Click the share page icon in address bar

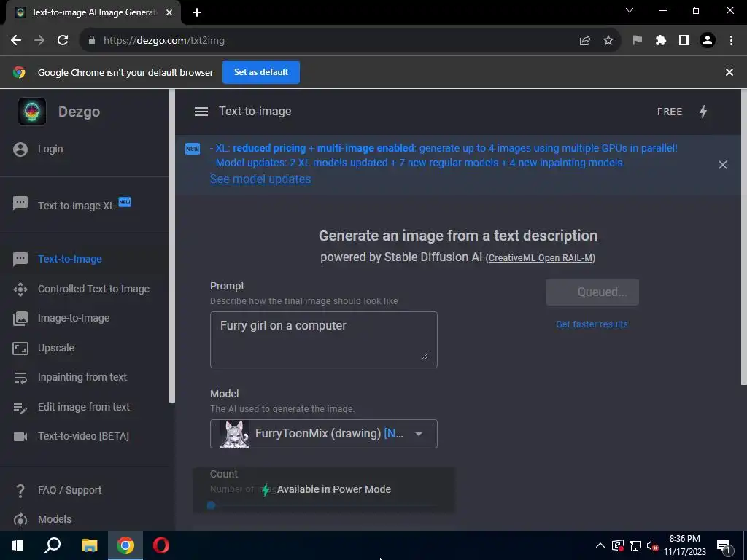click(x=585, y=41)
